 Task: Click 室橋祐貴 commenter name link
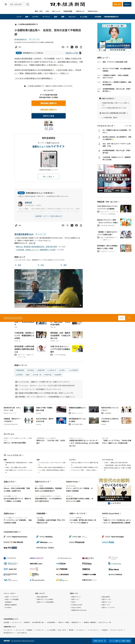click(28, 202)
